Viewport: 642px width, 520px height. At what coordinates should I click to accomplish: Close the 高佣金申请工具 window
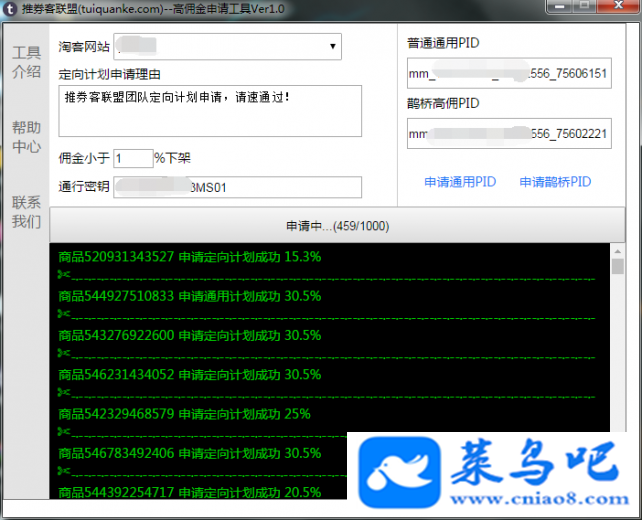618,6
